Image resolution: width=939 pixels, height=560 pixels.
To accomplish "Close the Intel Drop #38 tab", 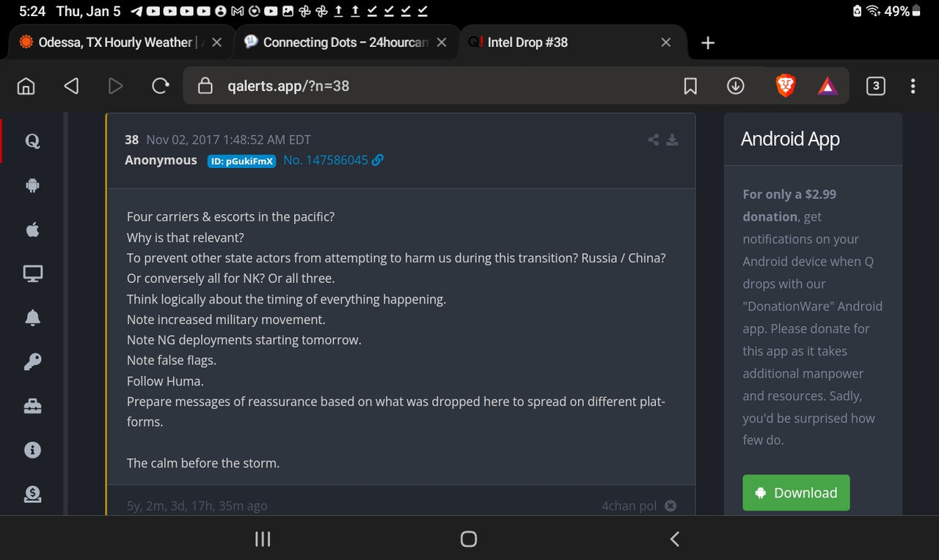I will 666,43.
